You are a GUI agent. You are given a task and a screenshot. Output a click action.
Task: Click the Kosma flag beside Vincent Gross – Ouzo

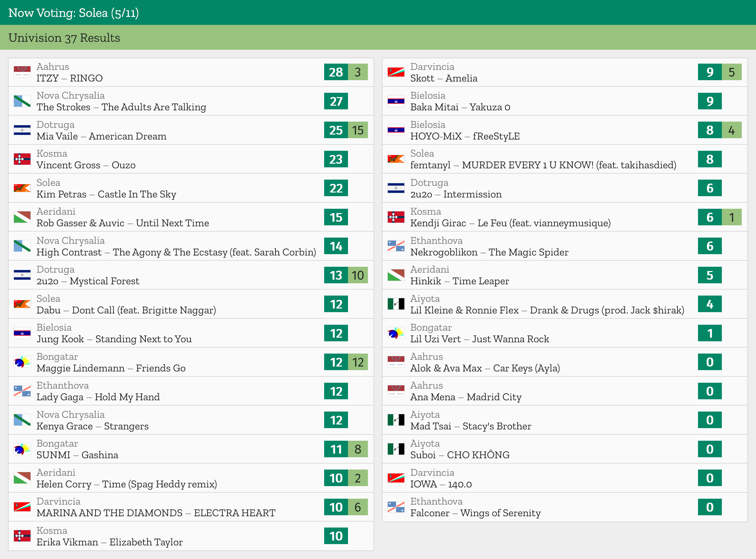point(22,159)
